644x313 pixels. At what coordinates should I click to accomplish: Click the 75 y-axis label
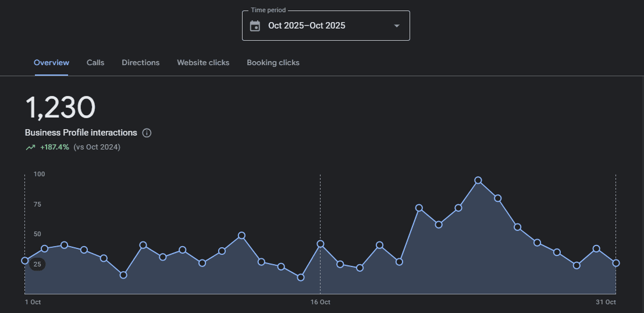[37, 204]
